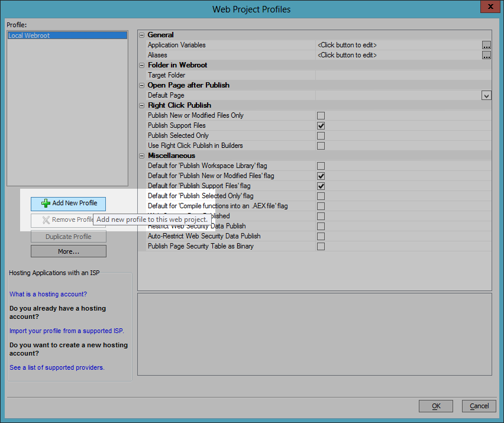Cancel the Web Project Profiles dialog
This screenshot has width=504, height=423.
(x=479, y=406)
